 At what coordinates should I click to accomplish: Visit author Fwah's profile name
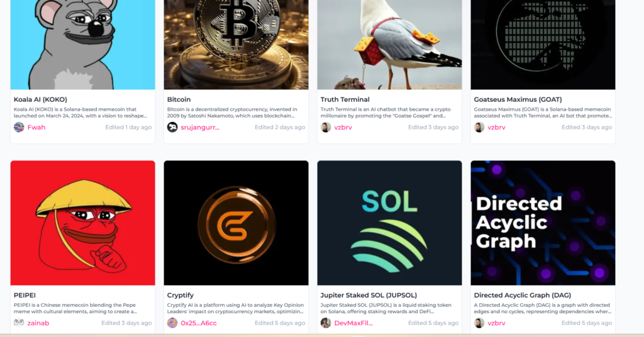36,127
